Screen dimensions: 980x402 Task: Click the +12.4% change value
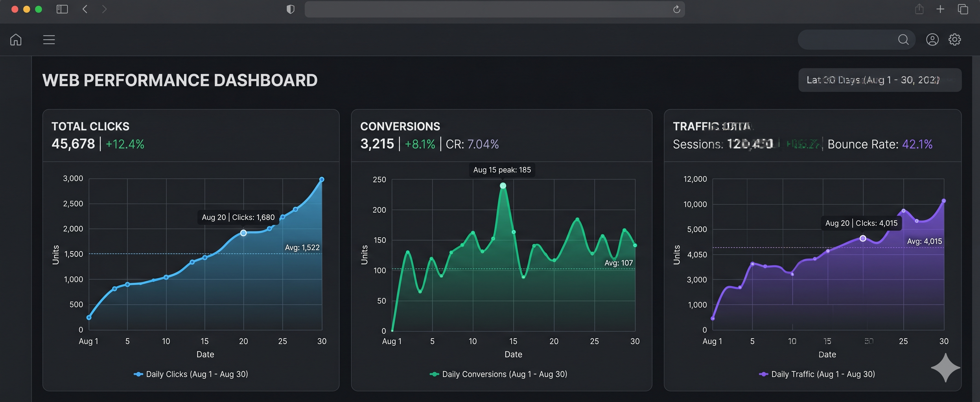coord(125,144)
